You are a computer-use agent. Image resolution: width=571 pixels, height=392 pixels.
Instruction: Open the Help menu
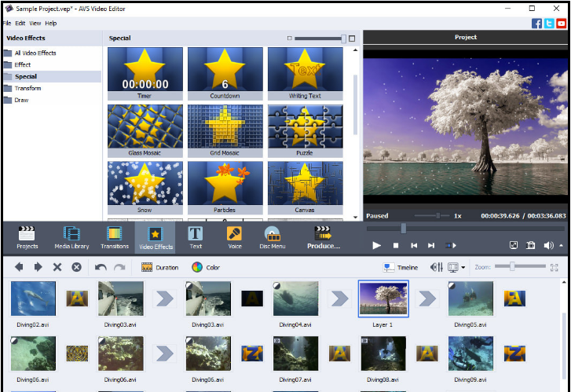[x=51, y=24]
